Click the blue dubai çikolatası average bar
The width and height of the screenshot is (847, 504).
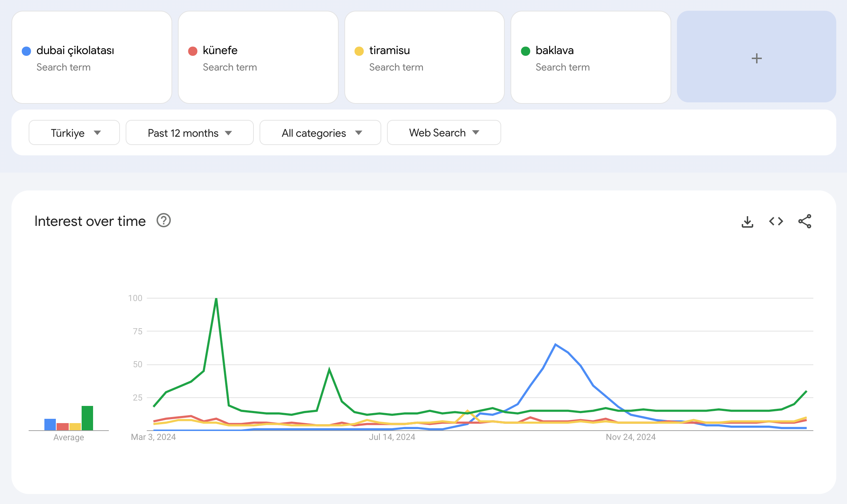(50, 425)
